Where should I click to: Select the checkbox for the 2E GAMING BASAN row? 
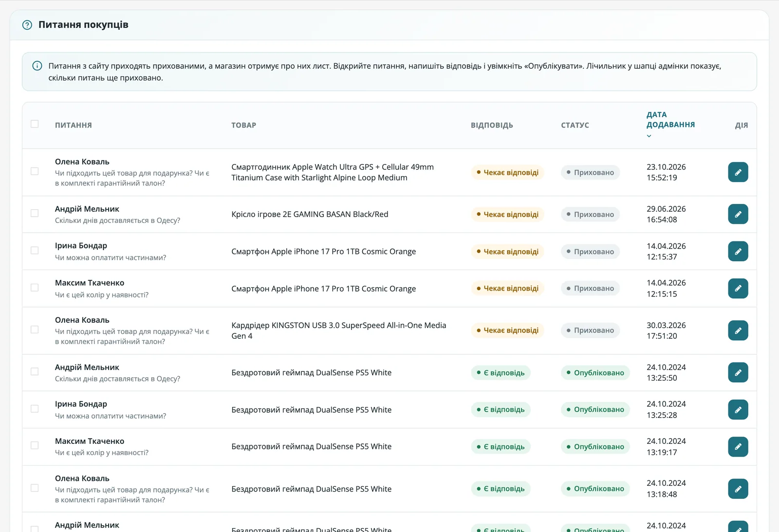[x=35, y=213]
